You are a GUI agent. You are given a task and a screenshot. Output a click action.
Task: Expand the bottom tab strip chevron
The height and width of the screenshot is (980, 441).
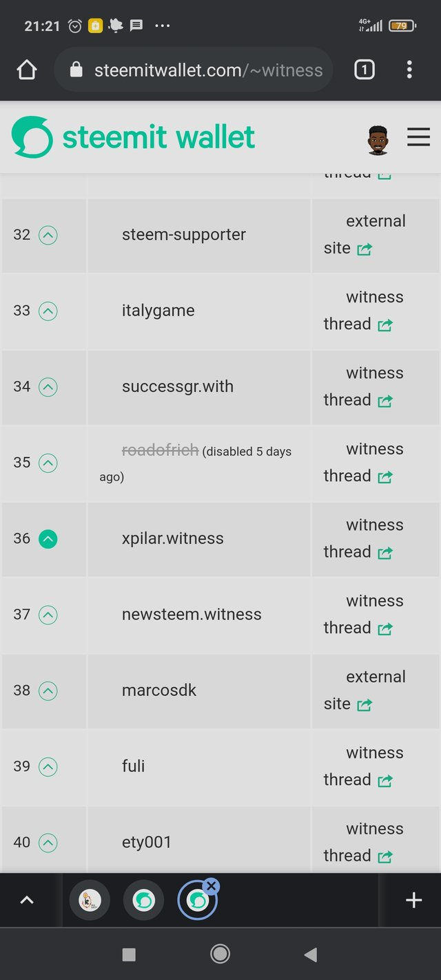[x=27, y=900]
